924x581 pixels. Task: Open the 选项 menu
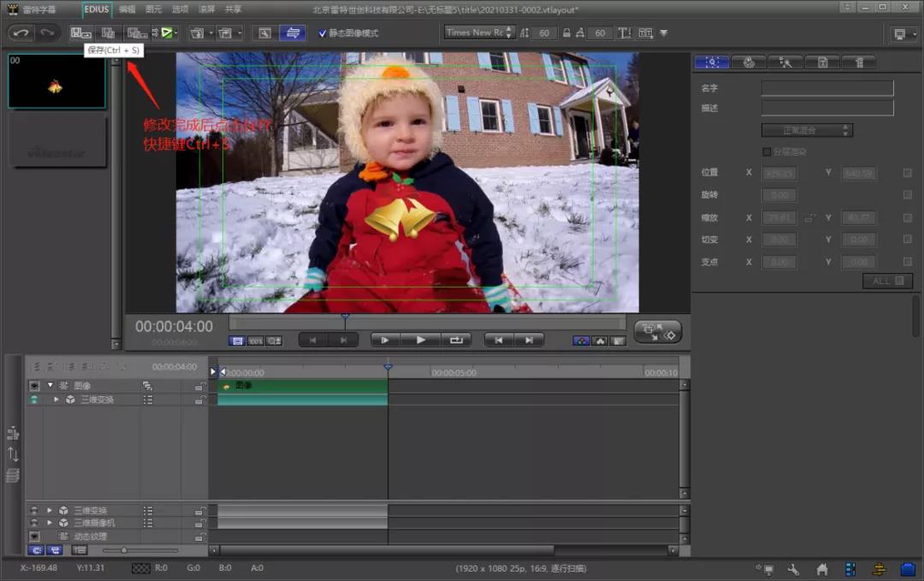(x=180, y=9)
